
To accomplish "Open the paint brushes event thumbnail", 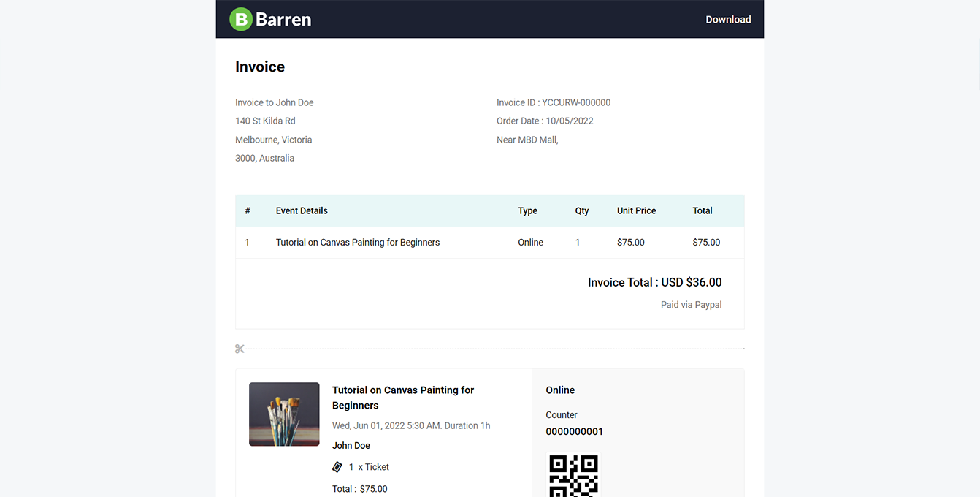I will click(x=284, y=414).
